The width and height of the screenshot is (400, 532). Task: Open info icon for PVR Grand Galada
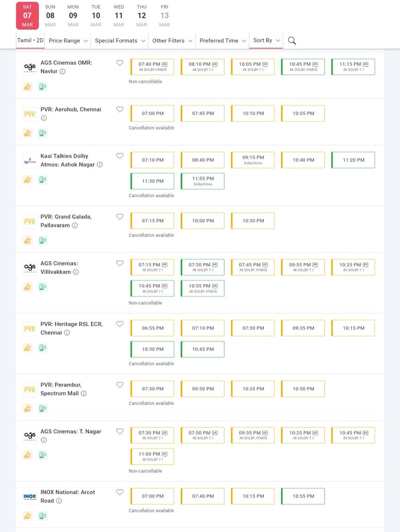click(75, 225)
